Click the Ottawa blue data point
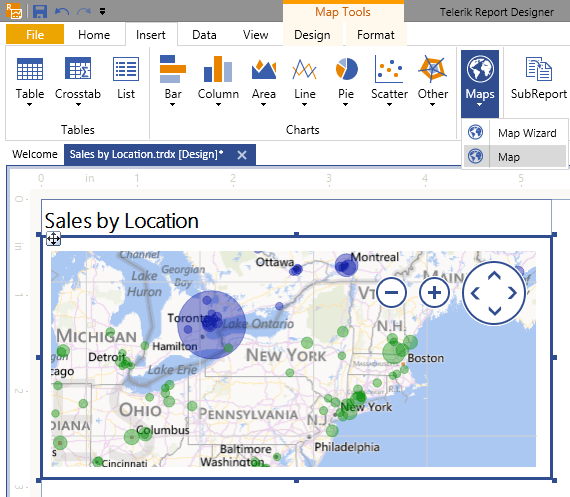Image resolution: width=570 pixels, height=497 pixels. 296,270
